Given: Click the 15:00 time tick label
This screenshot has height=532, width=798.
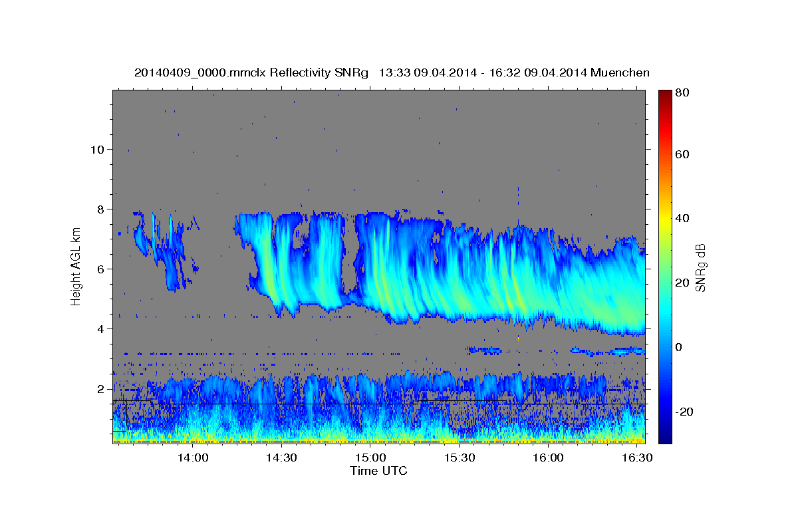Looking at the screenshot, I should click(x=370, y=458).
